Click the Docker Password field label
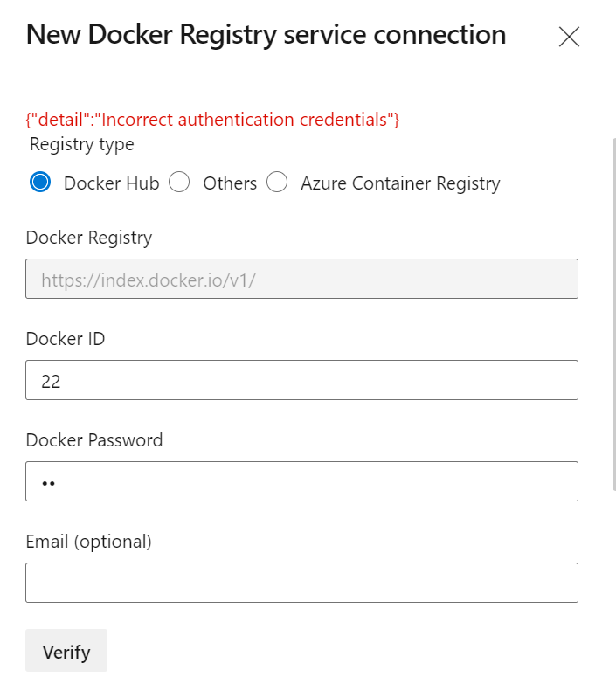Screen dimensions: 616x684 [x=94, y=439]
